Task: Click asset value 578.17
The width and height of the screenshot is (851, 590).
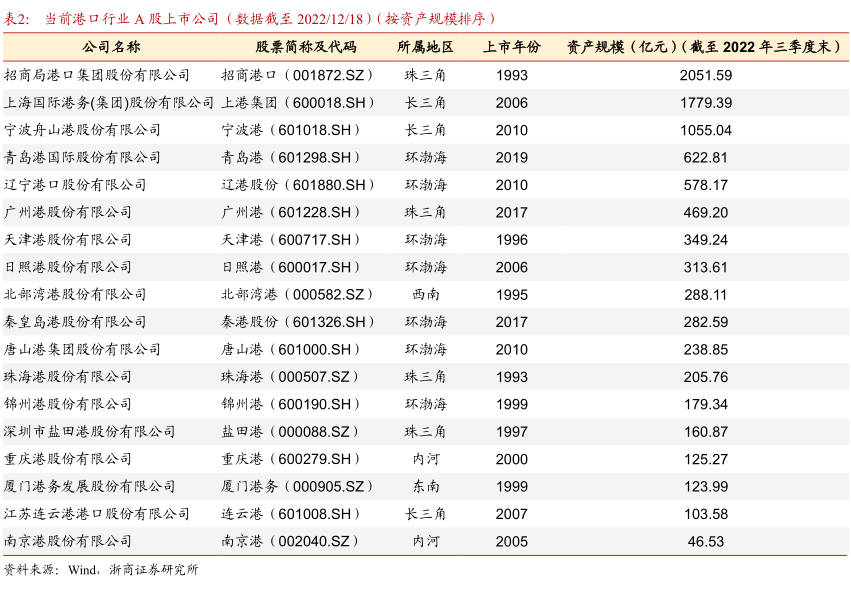Action: coord(706,185)
